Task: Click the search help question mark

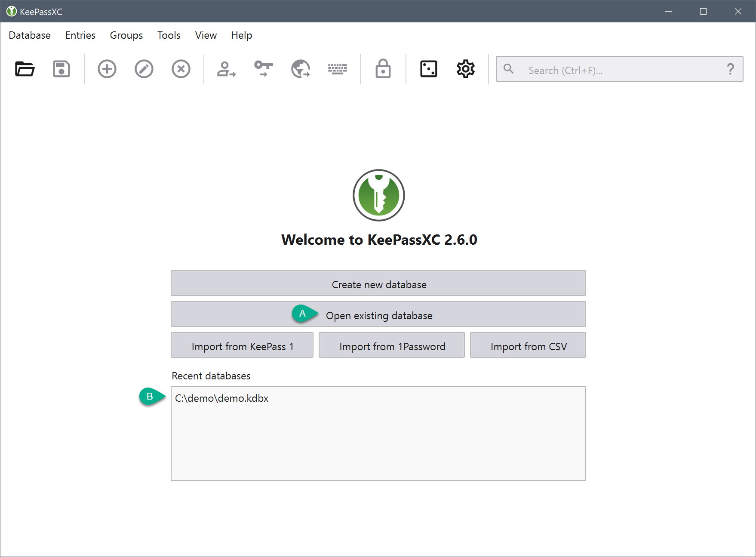Action: [x=730, y=69]
